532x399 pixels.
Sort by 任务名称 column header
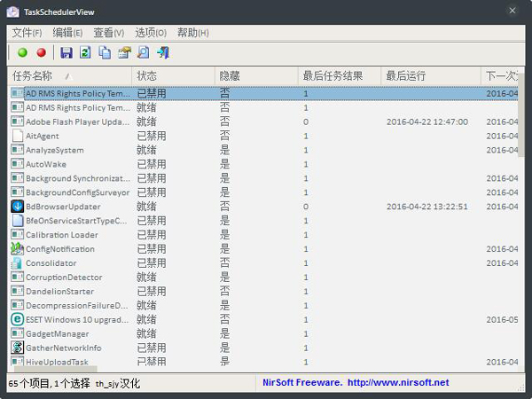tap(69, 76)
